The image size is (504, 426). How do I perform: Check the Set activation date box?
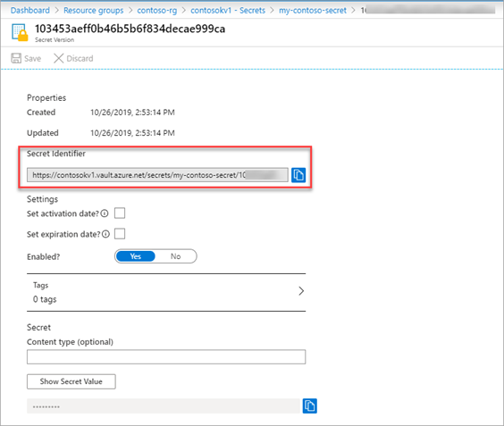click(x=120, y=213)
